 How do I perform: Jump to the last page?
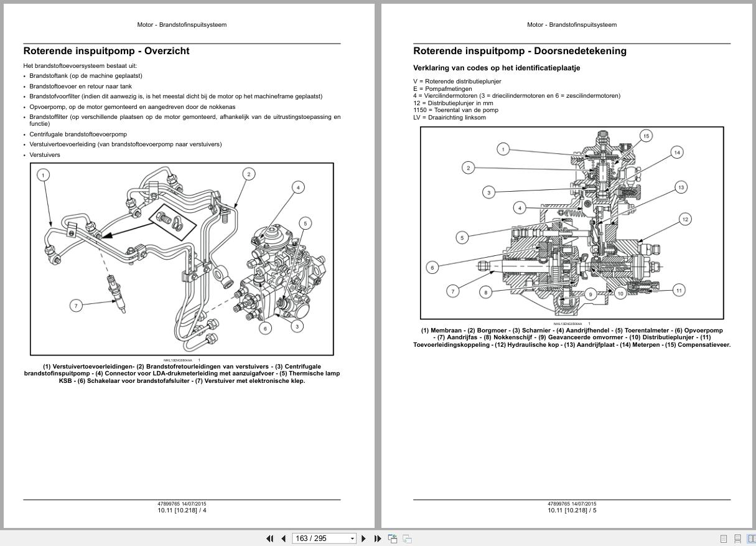[x=378, y=539]
